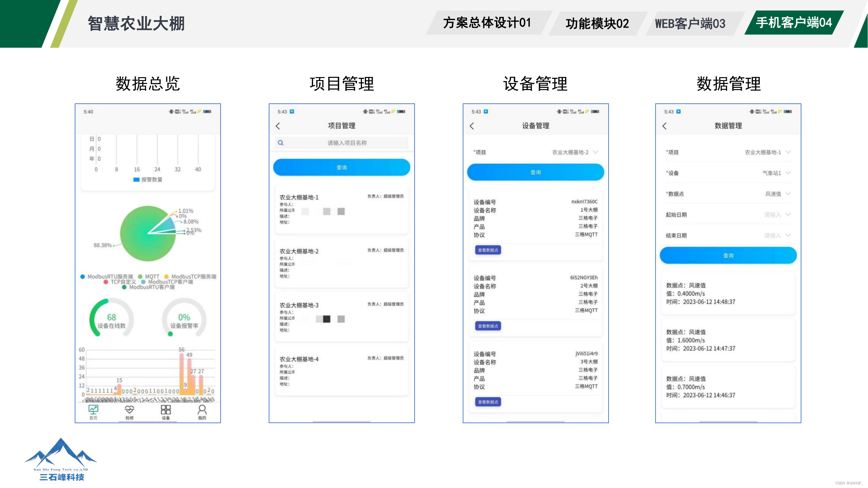868x488 pixels.
Task: Switch to the WEB客户端03 tab
Action: 690,23
